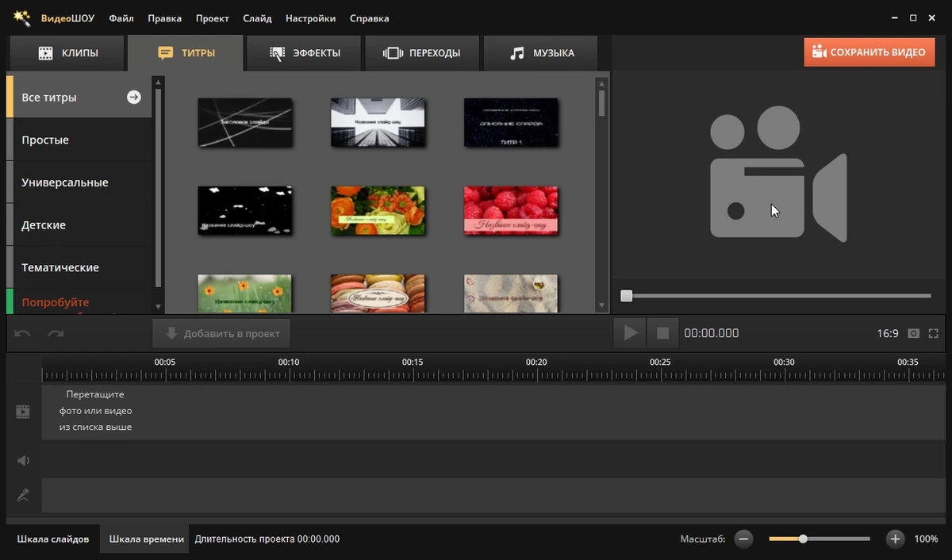
Task: Switch to the ПЕРЕХОДЫ tab
Action: (423, 53)
